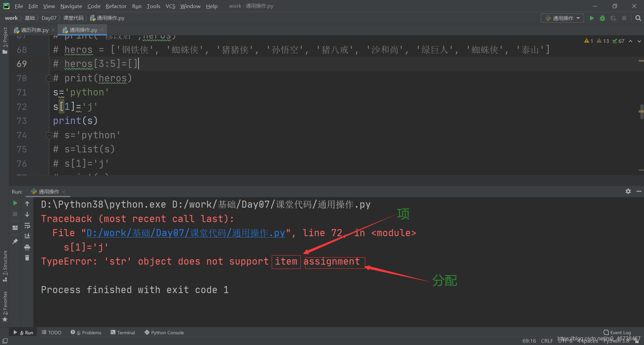Stop process in the Run panel
644x345 pixels.
[x=15, y=214]
